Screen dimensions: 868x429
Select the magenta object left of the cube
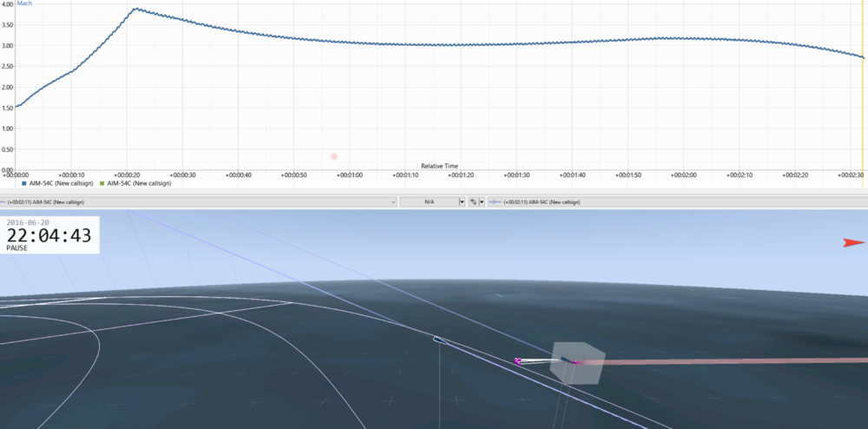517,361
